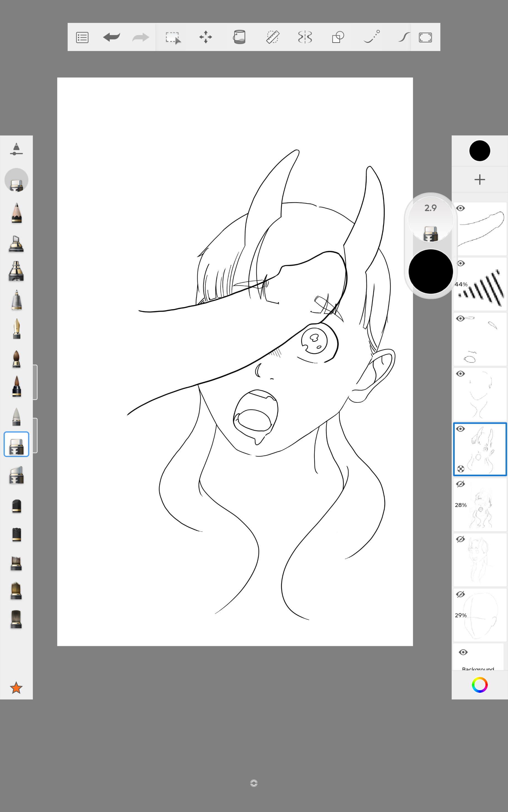
Task: Open the orange star favorites icon
Action: click(16, 688)
